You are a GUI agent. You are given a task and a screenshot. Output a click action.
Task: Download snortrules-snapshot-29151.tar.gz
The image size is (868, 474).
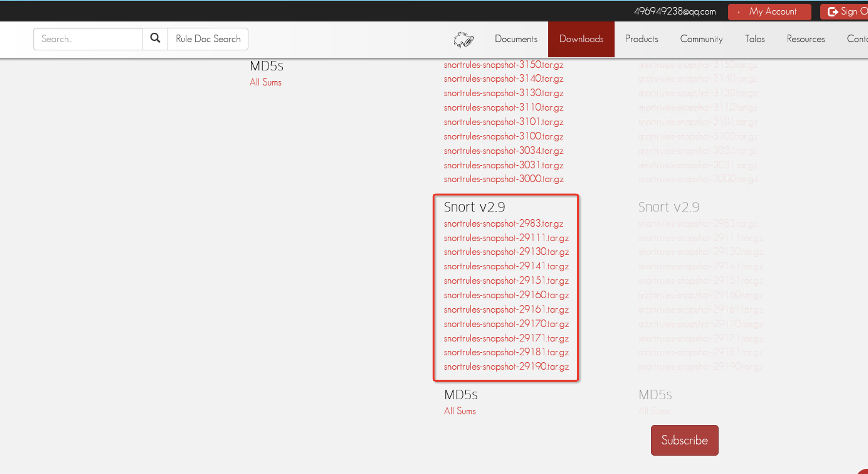coord(506,281)
